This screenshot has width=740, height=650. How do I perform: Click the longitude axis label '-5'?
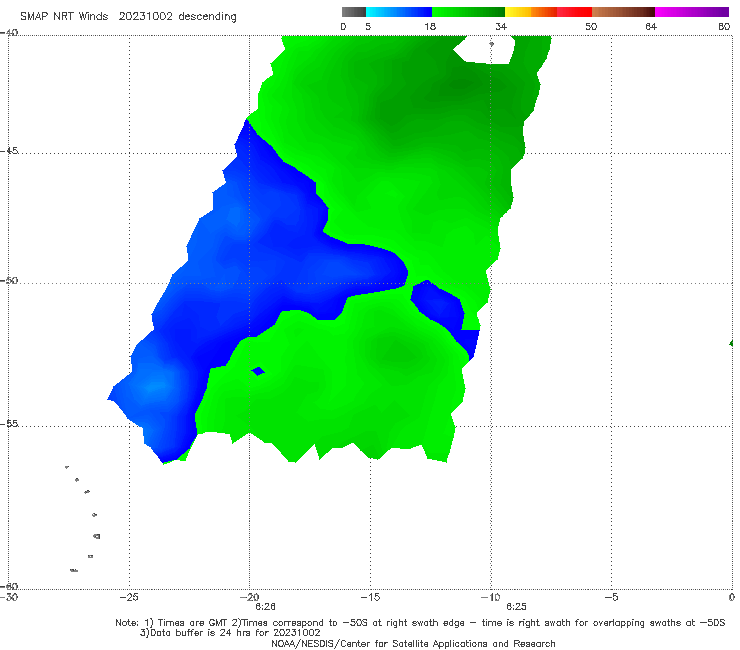pyautogui.click(x=611, y=597)
